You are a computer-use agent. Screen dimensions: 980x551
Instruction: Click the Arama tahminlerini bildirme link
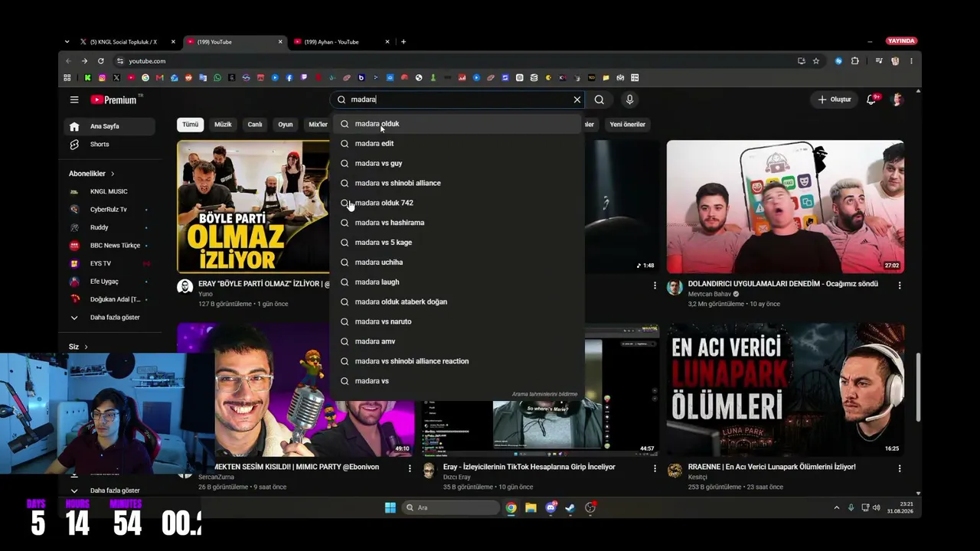[544, 394]
